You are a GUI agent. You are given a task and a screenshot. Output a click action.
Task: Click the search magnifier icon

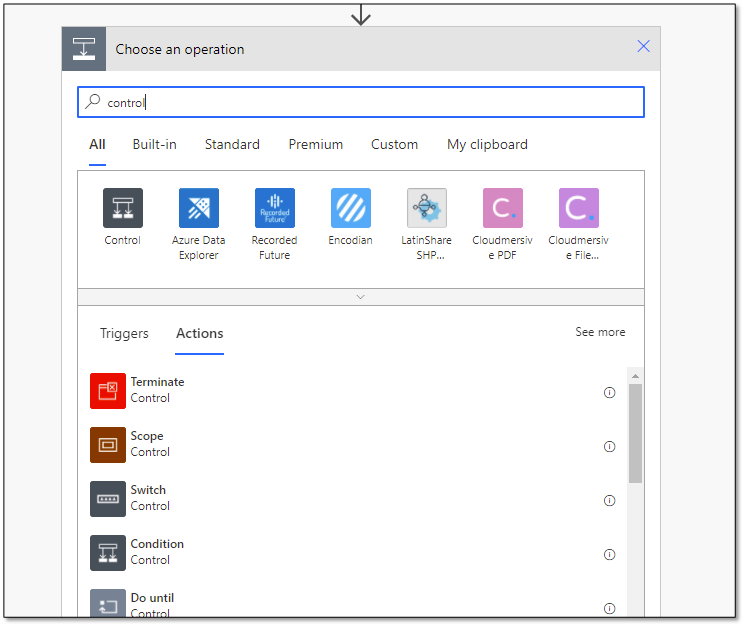point(93,102)
